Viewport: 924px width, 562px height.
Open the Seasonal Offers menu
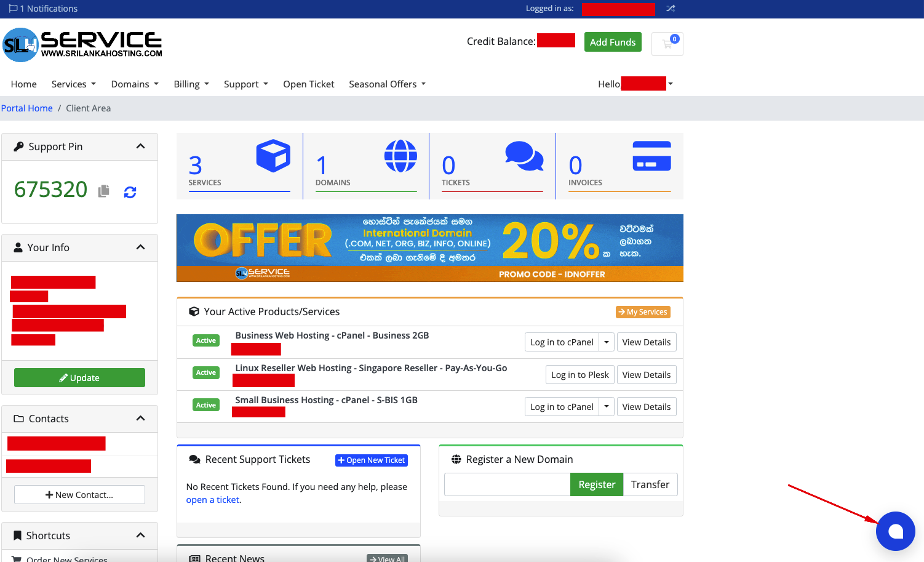click(x=387, y=84)
